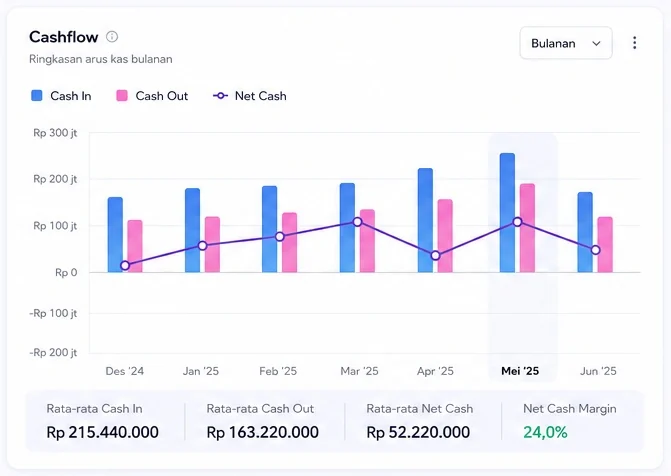Select the Feb '25 Cash In bar
The width and height of the screenshot is (671, 476).
(x=270, y=229)
